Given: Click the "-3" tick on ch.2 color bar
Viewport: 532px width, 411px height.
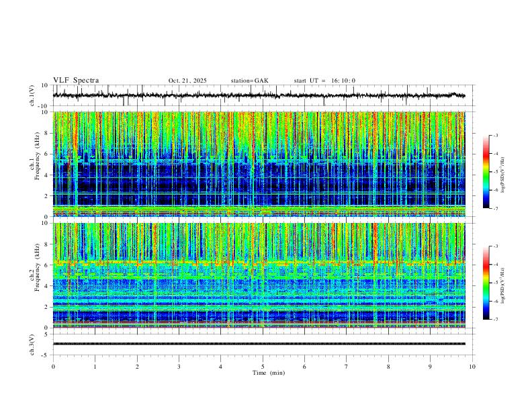Looking at the screenshot, I should coord(496,246).
